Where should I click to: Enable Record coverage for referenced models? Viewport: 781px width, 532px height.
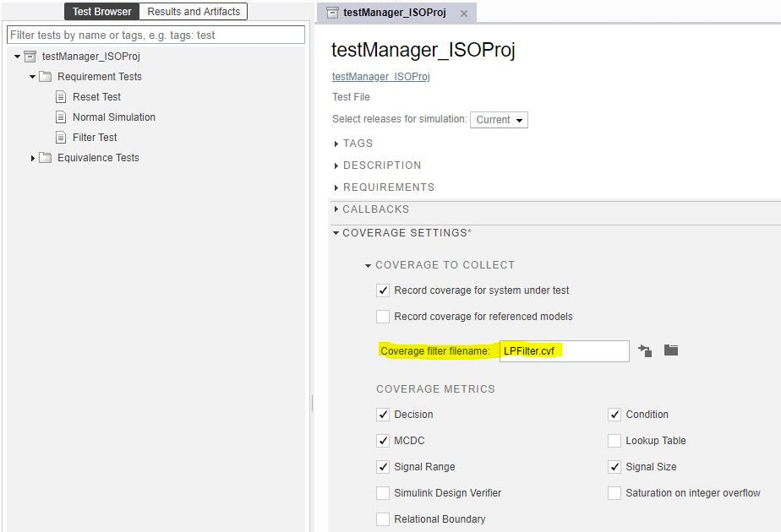(x=382, y=317)
